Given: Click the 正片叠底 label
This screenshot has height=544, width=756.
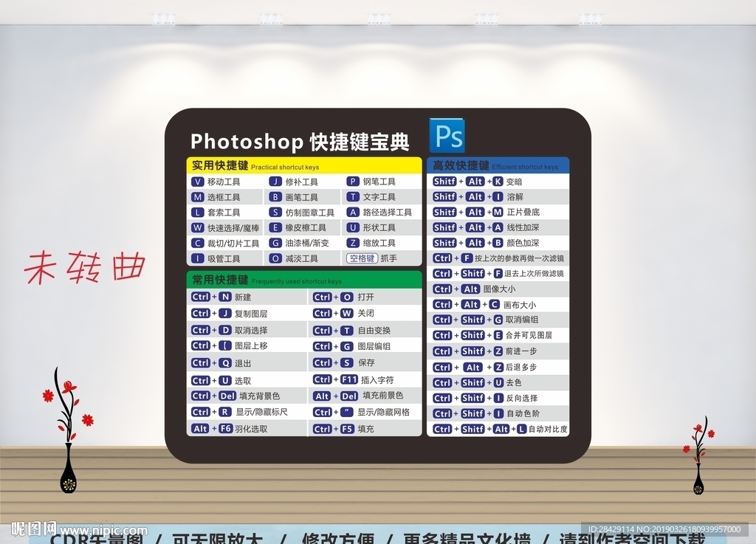Looking at the screenshot, I should tap(523, 213).
